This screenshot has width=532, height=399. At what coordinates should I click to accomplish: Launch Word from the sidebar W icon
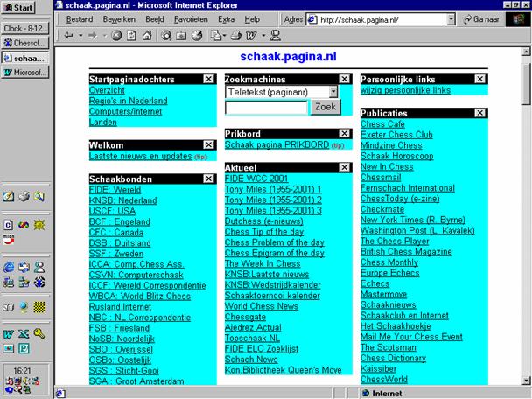click(9, 334)
